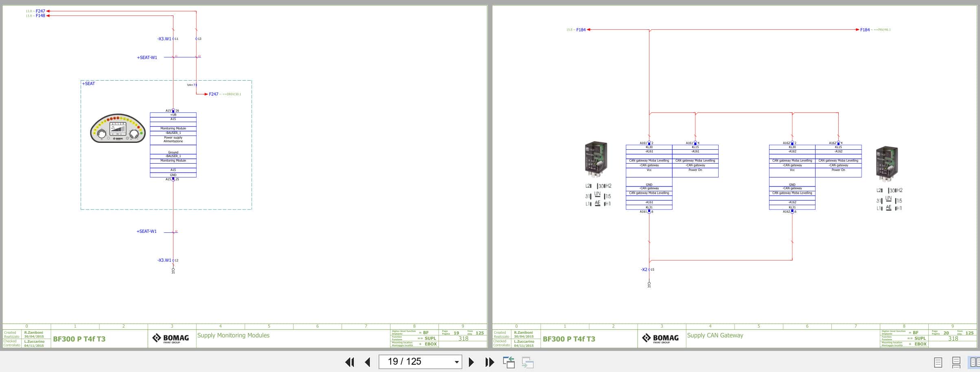980x372 pixels.
Task: Go to the previous page
Action: (368, 362)
